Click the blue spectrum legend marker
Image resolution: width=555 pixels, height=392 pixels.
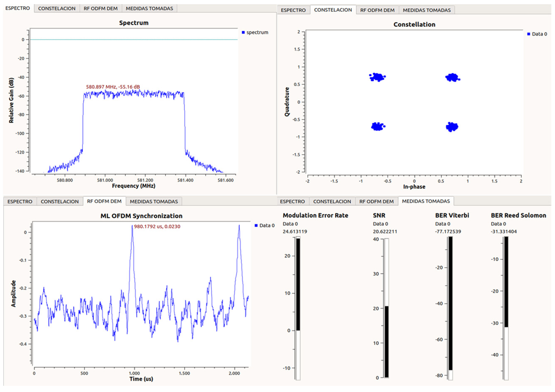tap(243, 32)
